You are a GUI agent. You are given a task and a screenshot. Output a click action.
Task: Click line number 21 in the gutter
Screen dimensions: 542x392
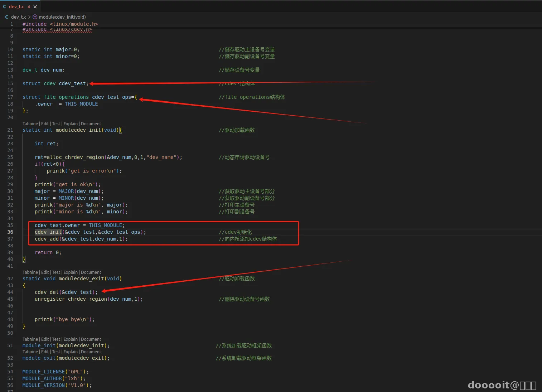pyautogui.click(x=10, y=130)
